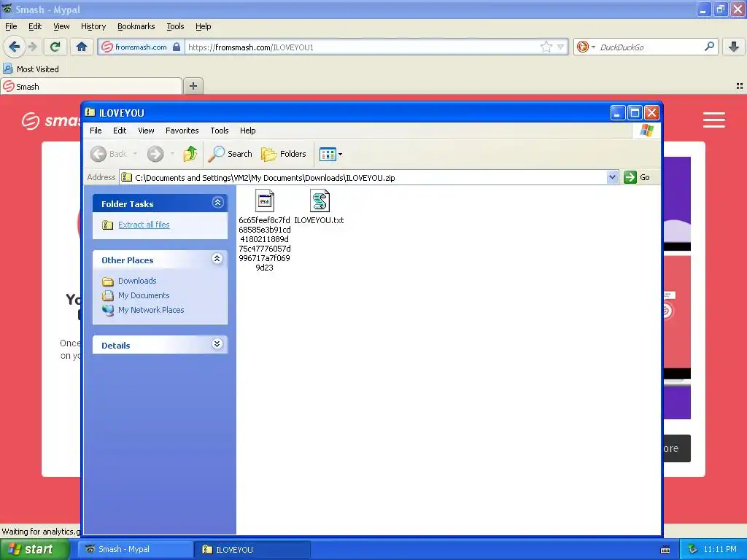Click Explorer Forward button
This screenshot has height=560, width=747.
tap(155, 154)
